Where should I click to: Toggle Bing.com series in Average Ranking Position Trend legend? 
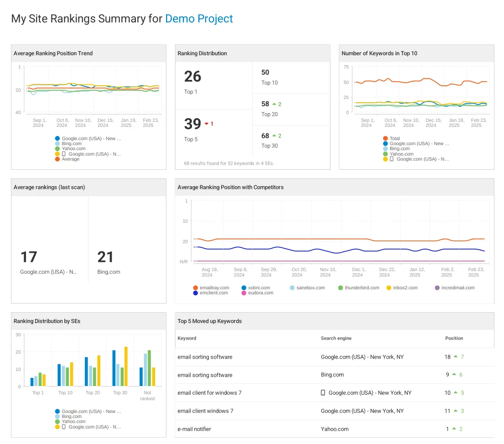pyautogui.click(x=68, y=144)
